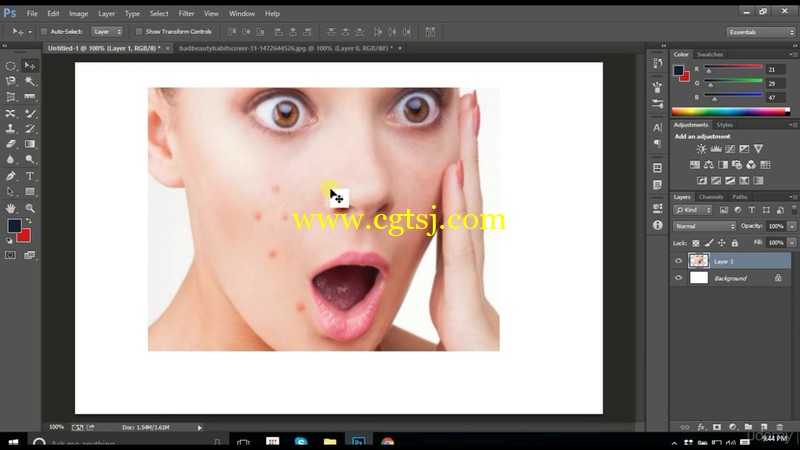Select the Hand tool
This screenshot has height=450, width=800.
click(10, 208)
